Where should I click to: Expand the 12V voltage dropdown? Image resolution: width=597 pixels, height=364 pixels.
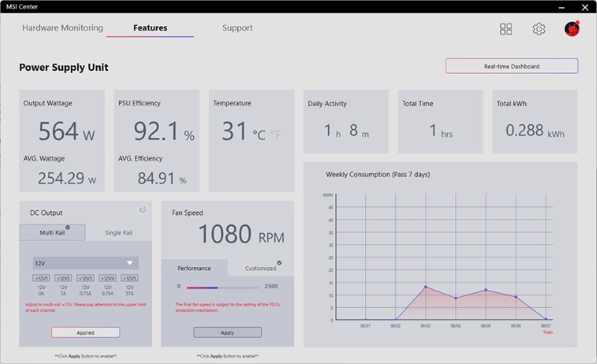click(86, 263)
